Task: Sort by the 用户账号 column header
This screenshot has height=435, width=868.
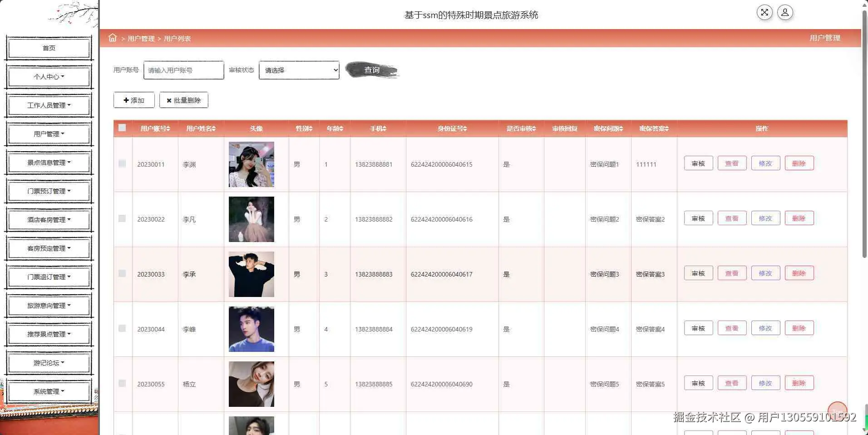Action: [155, 129]
